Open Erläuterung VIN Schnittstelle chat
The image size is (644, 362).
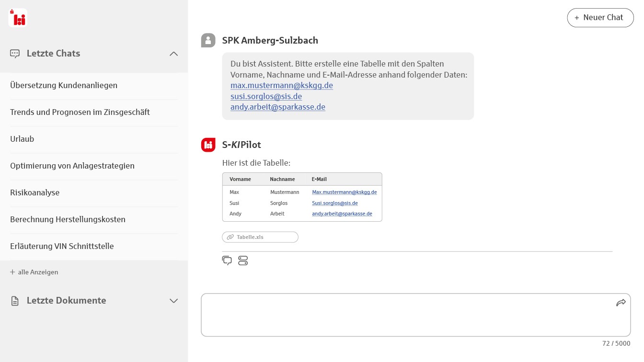(x=62, y=246)
